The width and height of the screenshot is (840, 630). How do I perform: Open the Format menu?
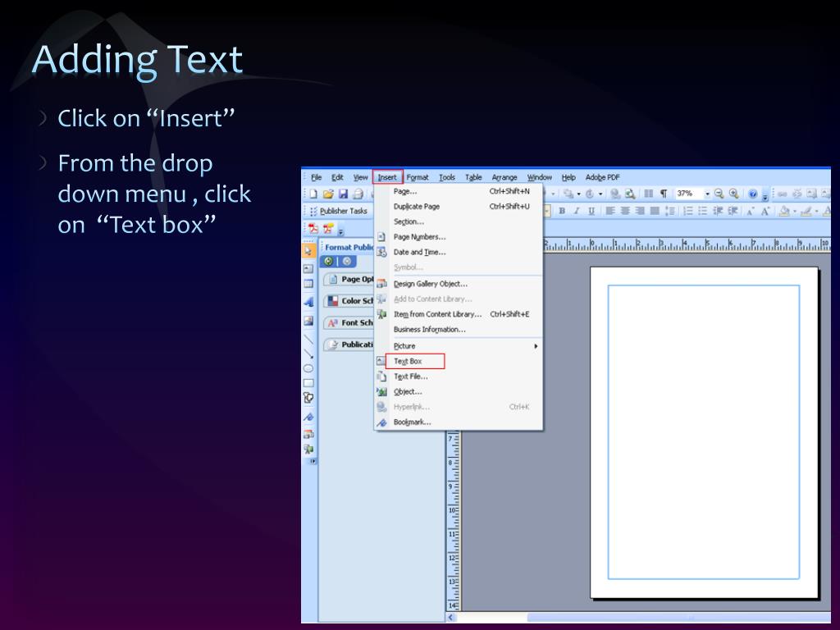[x=418, y=177]
